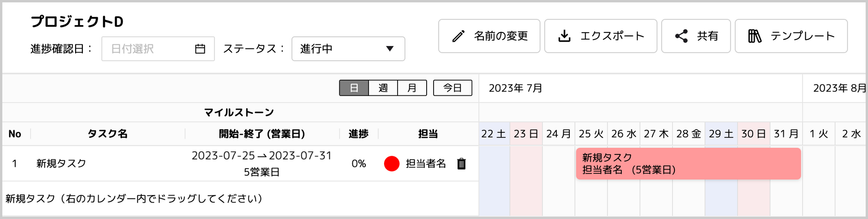Image resolution: width=868 pixels, height=219 pixels.
Task: Click the share icon next to 共有
Action: coord(681,36)
